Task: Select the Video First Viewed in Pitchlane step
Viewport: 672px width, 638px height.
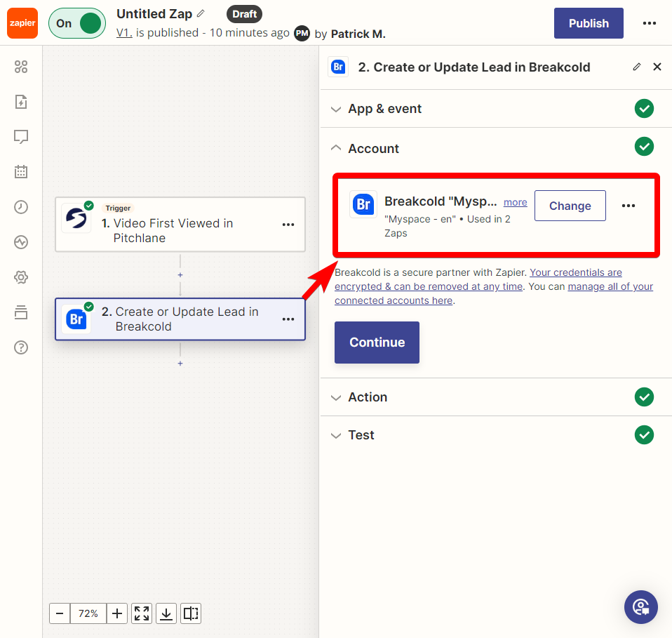Action: click(180, 224)
